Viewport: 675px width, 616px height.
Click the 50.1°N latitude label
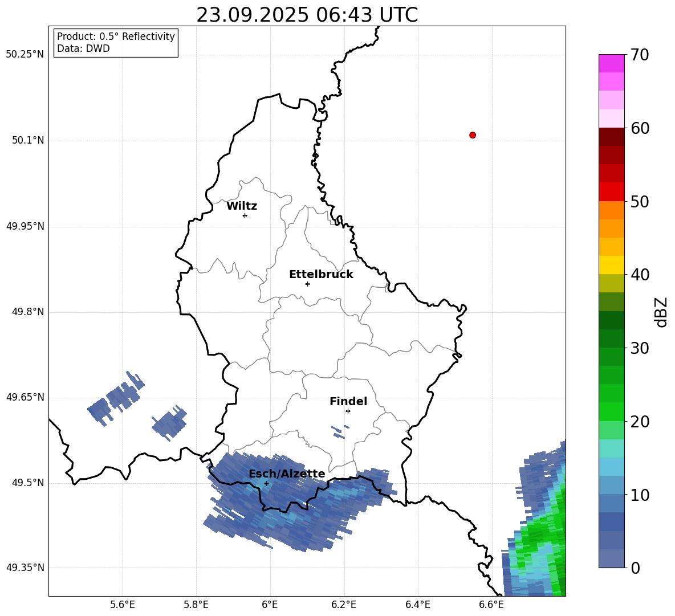click(27, 141)
